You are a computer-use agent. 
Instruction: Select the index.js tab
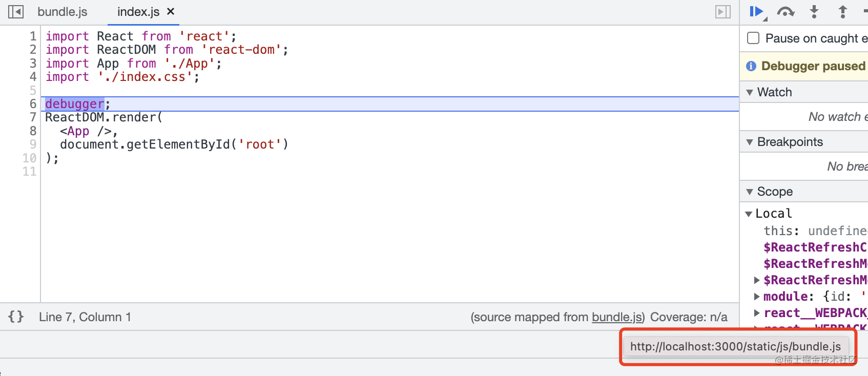(138, 12)
